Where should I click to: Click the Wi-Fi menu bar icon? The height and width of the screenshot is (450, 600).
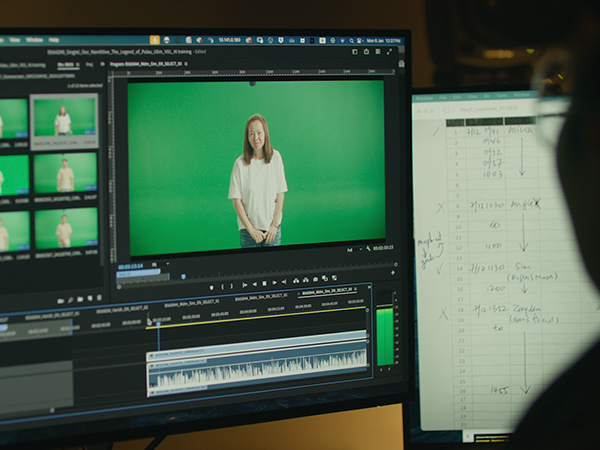point(342,41)
